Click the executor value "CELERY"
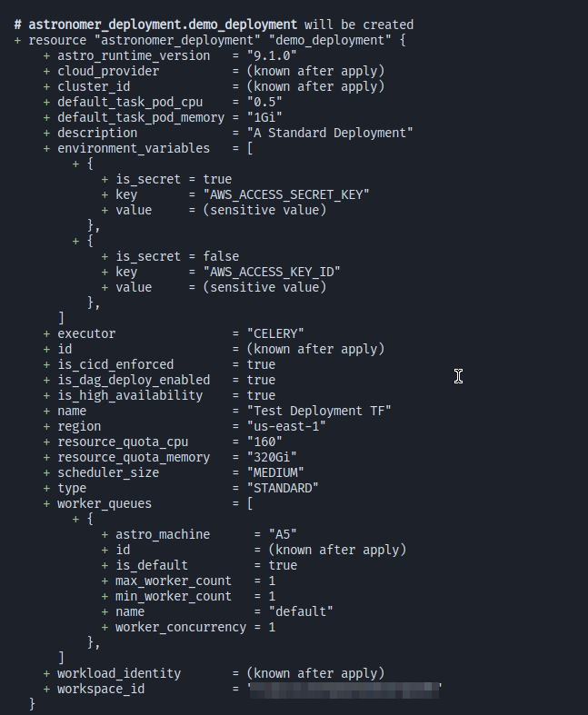This screenshot has height=715, width=588. pos(276,333)
